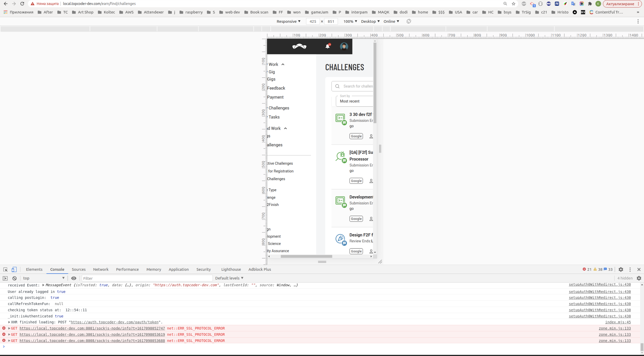Open auth.topcoder-dev.com oauth token link

114,322
